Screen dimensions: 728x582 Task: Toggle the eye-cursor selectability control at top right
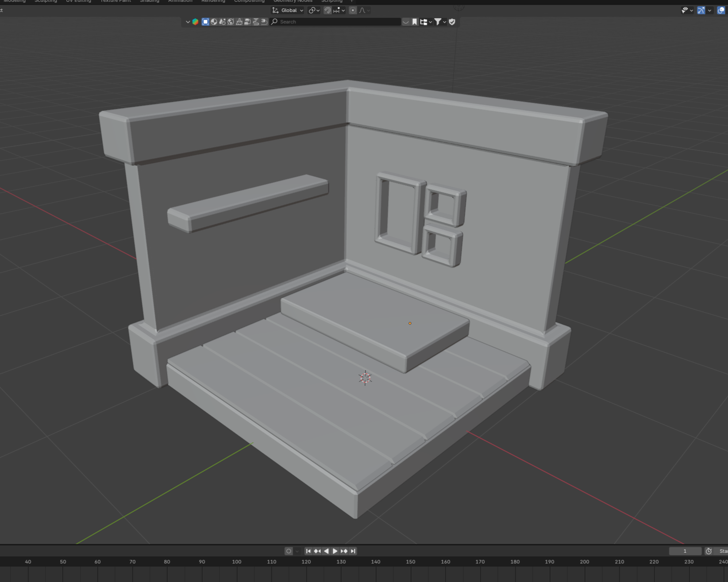pos(685,10)
